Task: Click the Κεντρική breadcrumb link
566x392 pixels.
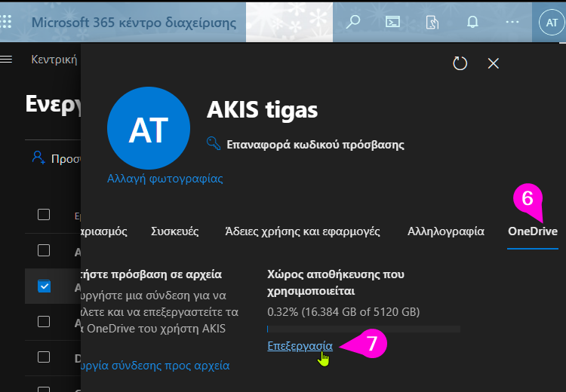Action: point(54,59)
